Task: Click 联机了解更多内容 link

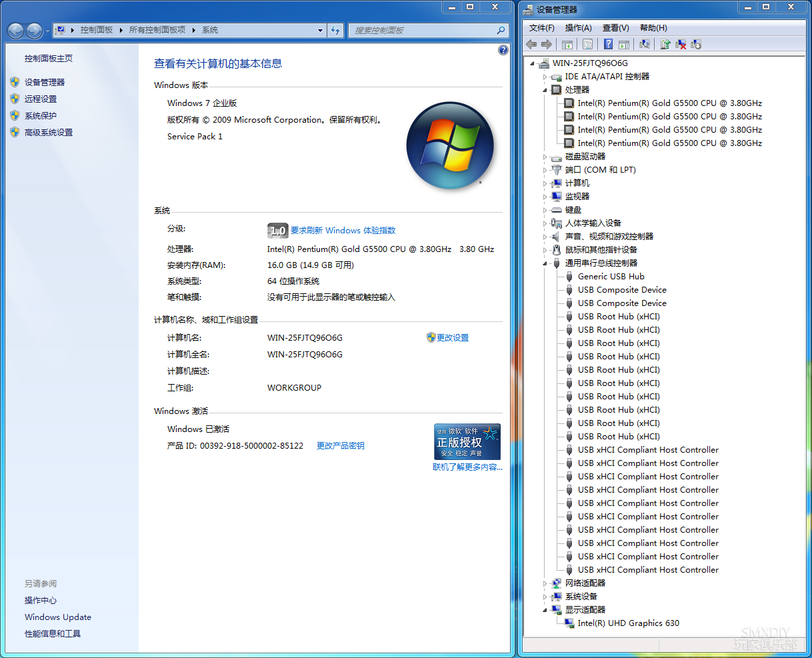Action: [467, 467]
